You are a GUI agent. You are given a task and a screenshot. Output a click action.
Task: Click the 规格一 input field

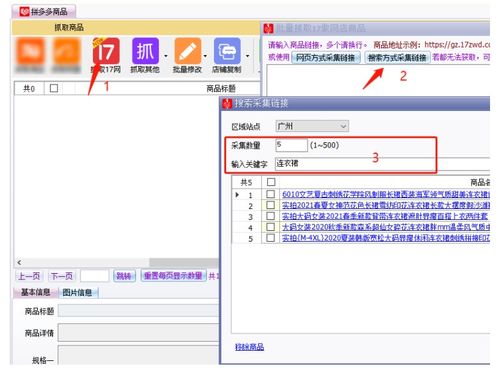click(x=139, y=355)
